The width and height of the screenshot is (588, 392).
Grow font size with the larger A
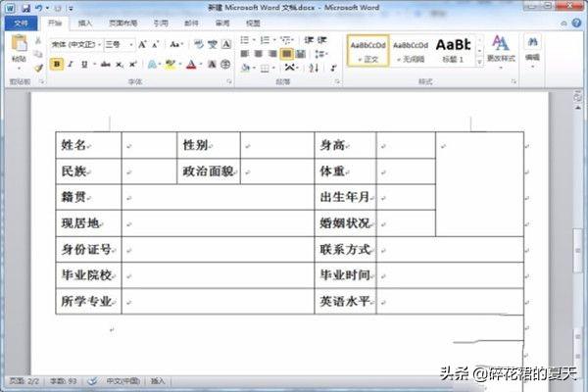coord(142,45)
